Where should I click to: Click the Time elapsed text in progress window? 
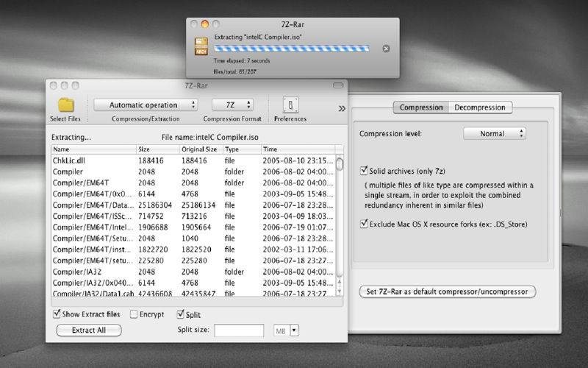tap(242, 60)
